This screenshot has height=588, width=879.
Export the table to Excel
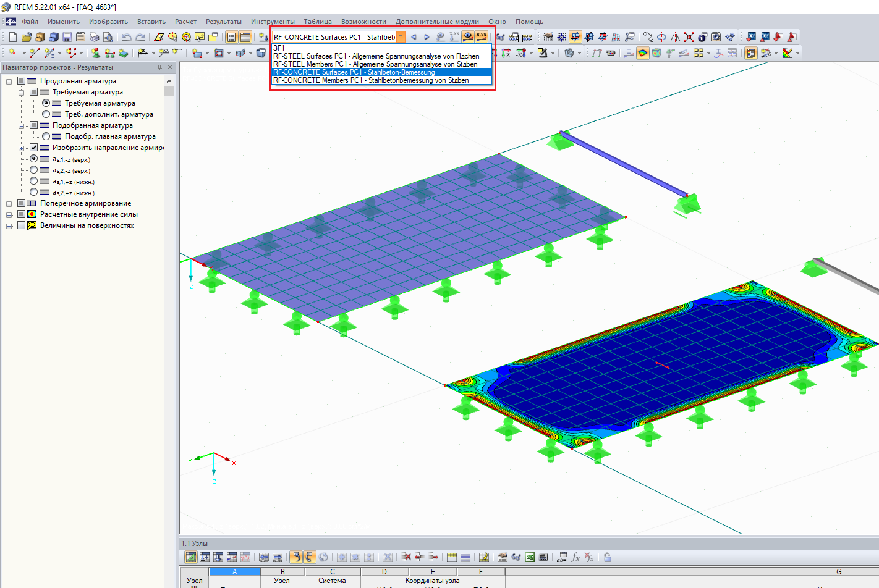(530, 557)
